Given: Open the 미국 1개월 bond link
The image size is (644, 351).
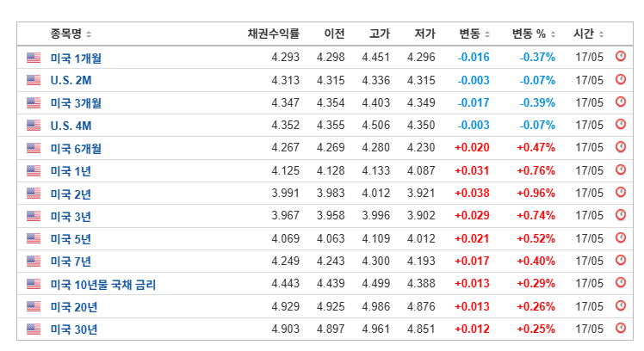Looking at the screenshot, I should click(76, 58).
